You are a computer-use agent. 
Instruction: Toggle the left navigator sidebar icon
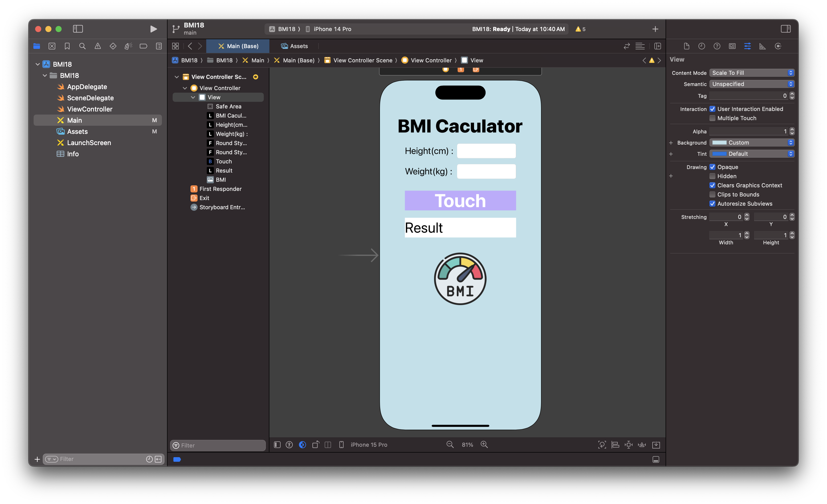click(x=78, y=29)
